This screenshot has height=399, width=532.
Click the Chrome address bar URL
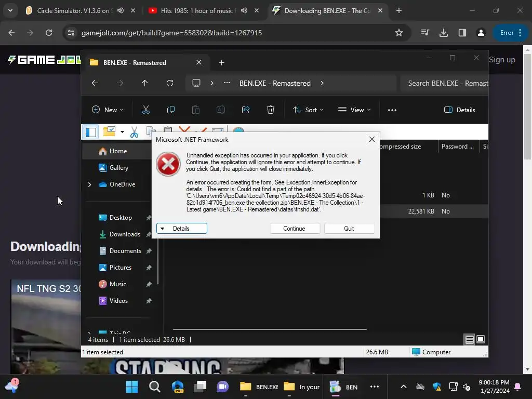point(171,33)
